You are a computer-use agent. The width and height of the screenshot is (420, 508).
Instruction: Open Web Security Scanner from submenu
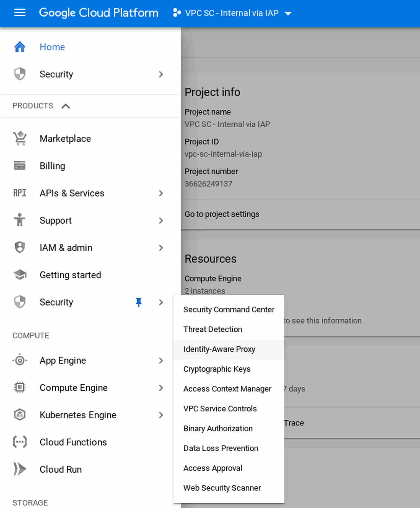(229, 488)
